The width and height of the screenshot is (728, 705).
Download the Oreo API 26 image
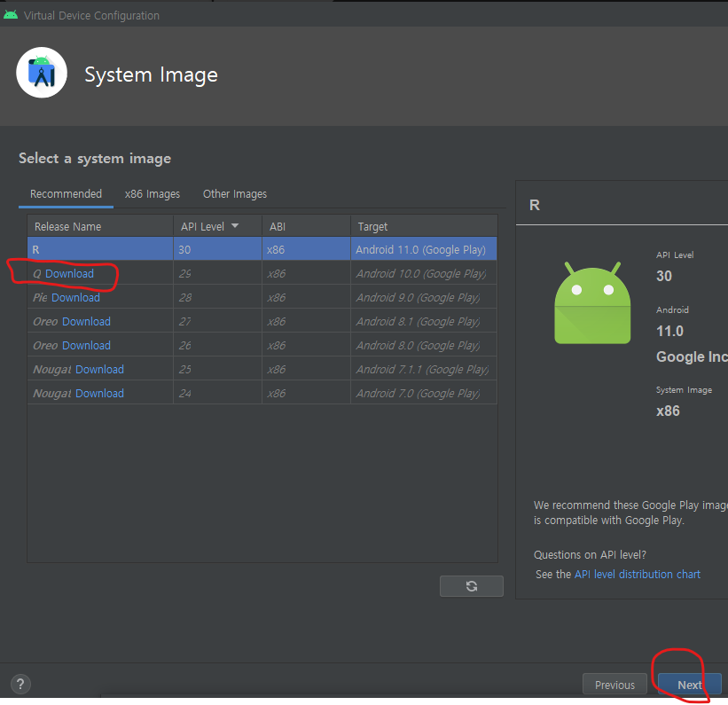[x=86, y=346]
